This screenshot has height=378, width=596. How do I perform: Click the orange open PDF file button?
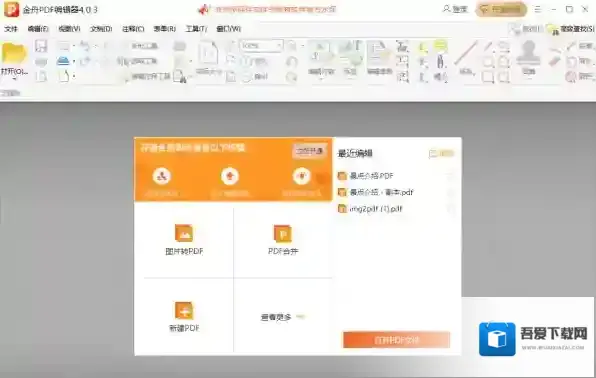[x=396, y=340]
